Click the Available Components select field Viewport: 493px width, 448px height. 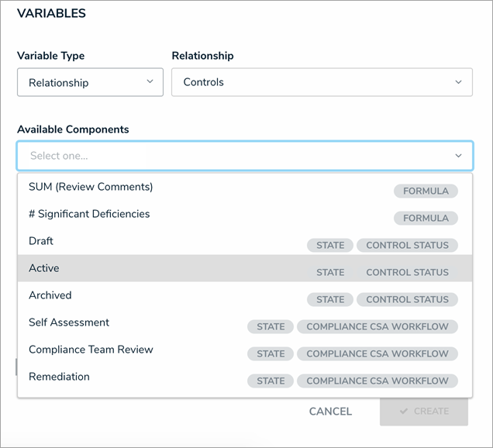(x=233, y=156)
